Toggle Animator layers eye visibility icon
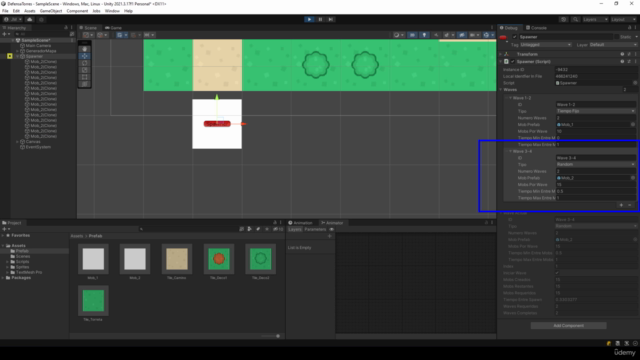 coord(331,229)
